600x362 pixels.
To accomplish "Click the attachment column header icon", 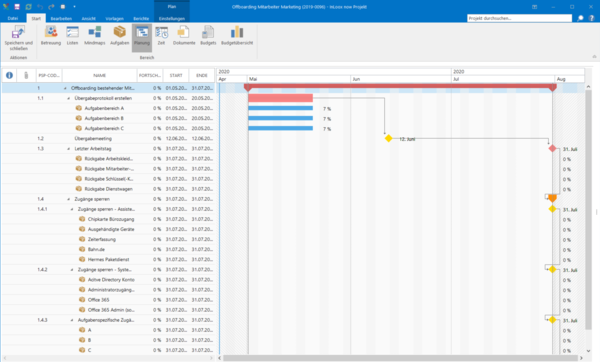I will (x=26, y=75).
